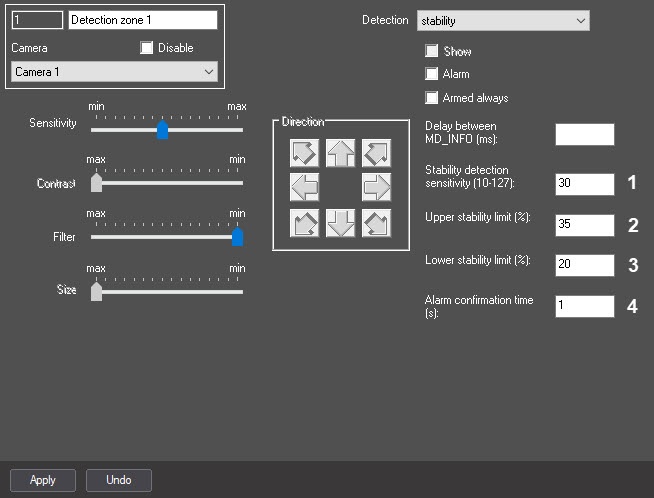Select the right direction arrow
The height and width of the screenshot is (498, 654).
click(x=376, y=187)
